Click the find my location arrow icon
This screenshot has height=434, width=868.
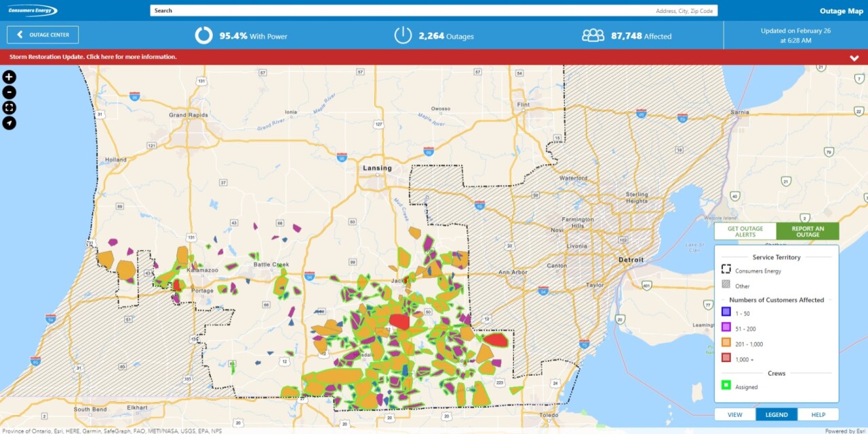[x=9, y=123]
